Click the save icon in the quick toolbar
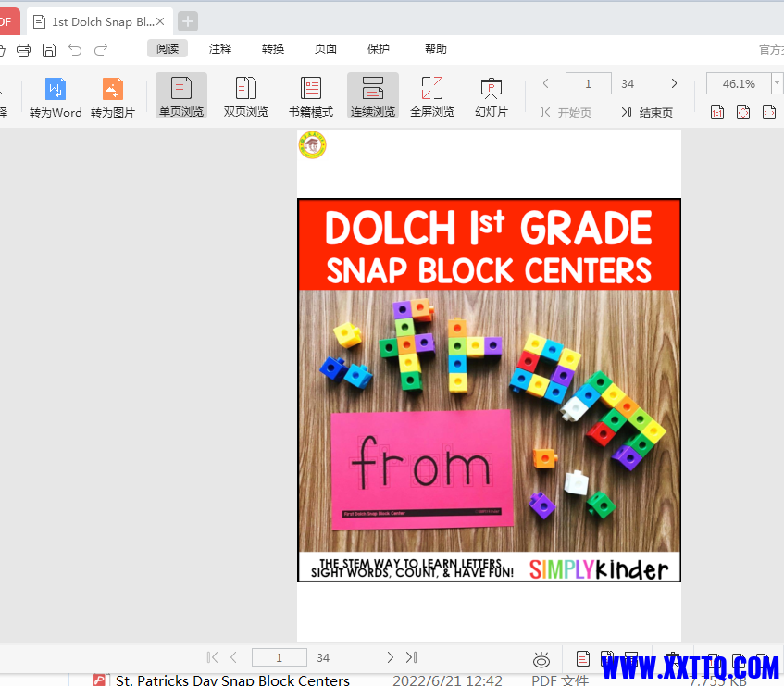This screenshot has width=784, height=686. pos(49,50)
